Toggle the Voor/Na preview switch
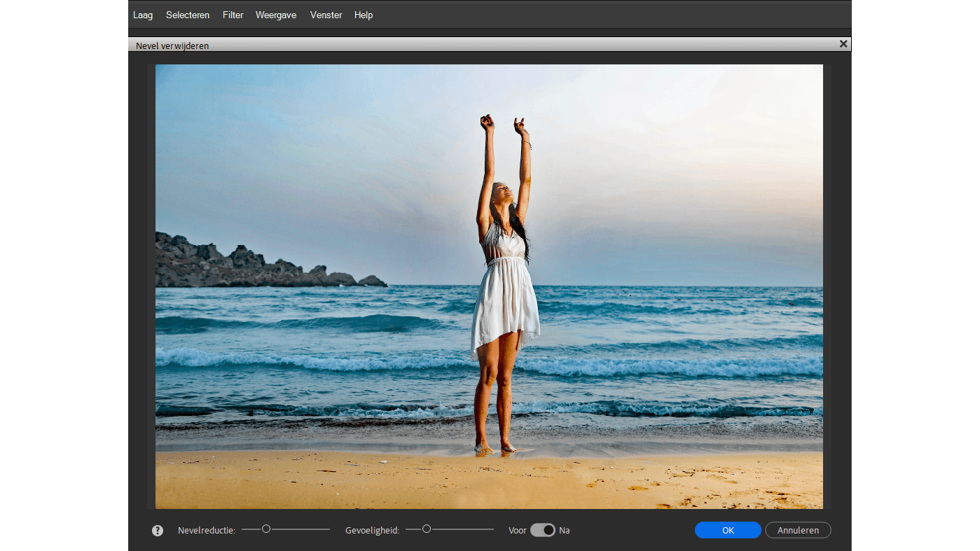This screenshot has width=980, height=551. click(542, 530)
